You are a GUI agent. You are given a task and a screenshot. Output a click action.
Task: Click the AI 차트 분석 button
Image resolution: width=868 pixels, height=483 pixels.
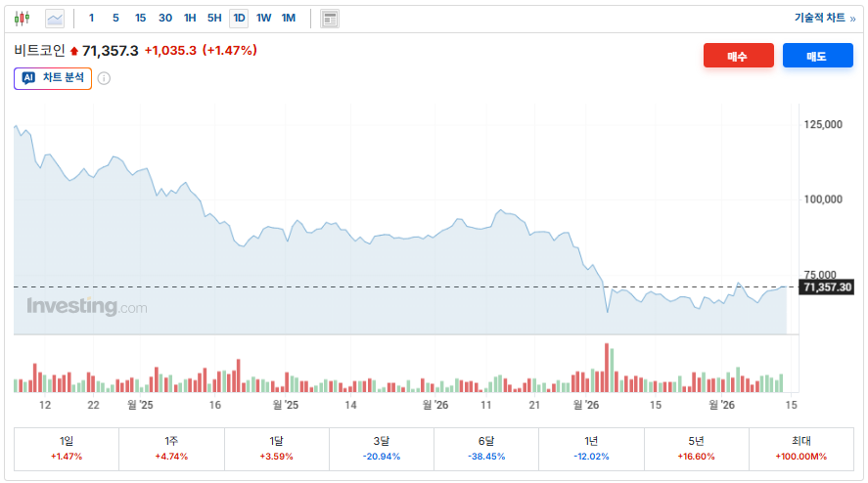(53, 78)
